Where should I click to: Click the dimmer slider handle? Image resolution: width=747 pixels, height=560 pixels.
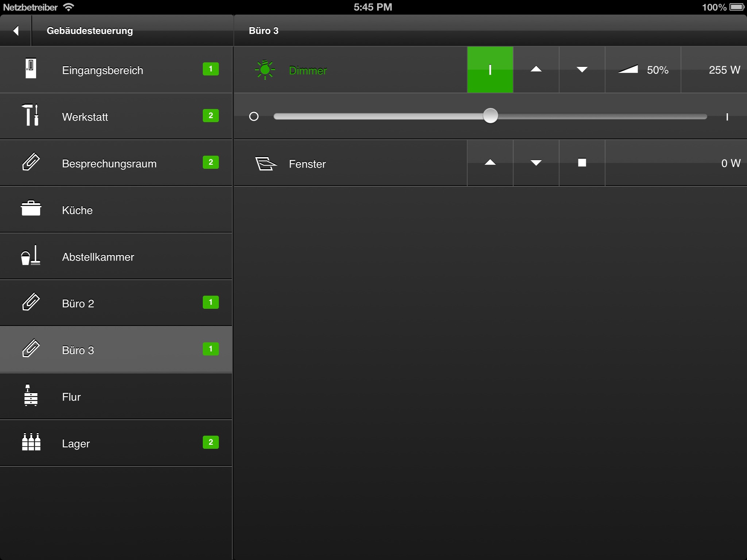pyautogui.click(x=490, y=116)
